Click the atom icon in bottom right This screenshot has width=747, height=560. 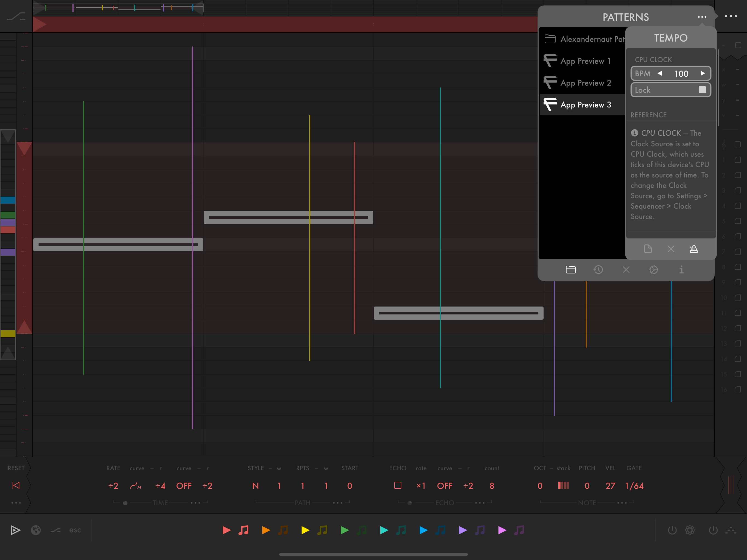[x=690, y=530]
